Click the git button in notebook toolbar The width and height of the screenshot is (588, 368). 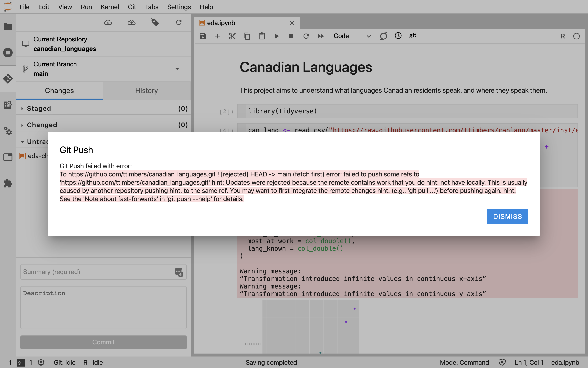[413, 35]
